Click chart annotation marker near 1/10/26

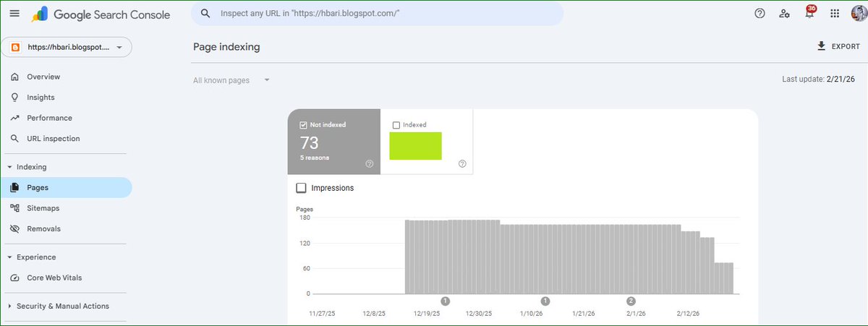click(x=545, y=301)
